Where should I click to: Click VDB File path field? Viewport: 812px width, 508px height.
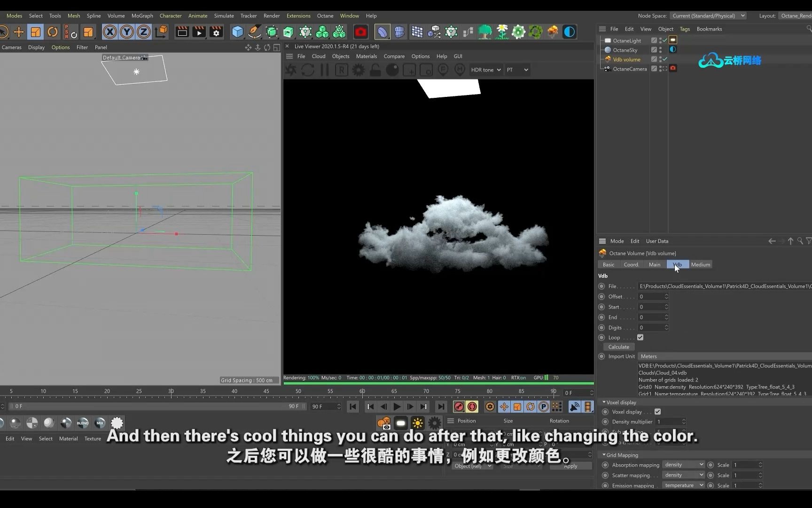point(725,286)
